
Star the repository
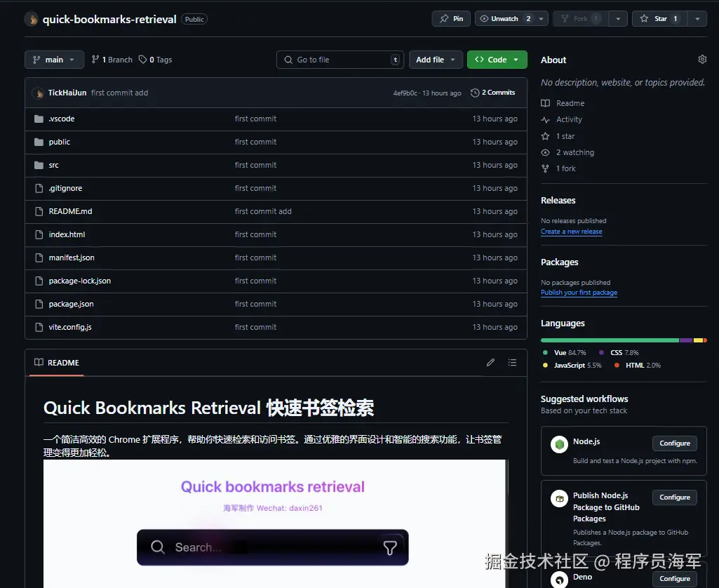(x=660, y=18)
